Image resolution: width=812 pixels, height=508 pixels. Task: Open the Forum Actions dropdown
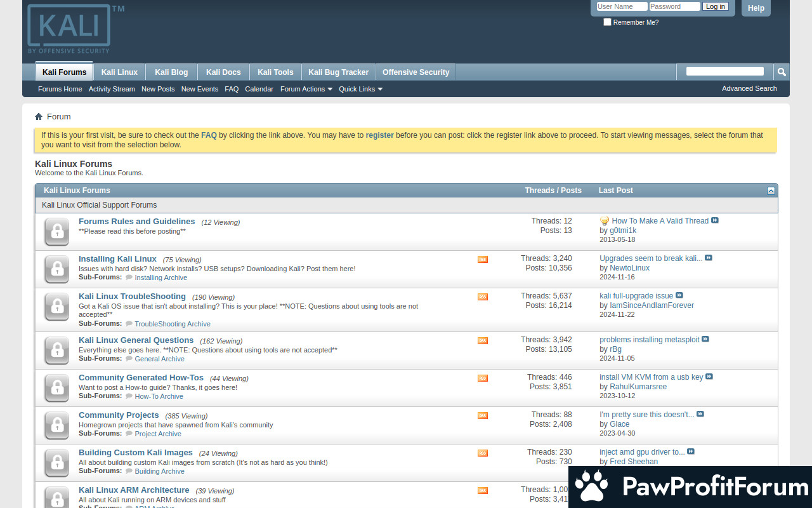click(306, 89)
